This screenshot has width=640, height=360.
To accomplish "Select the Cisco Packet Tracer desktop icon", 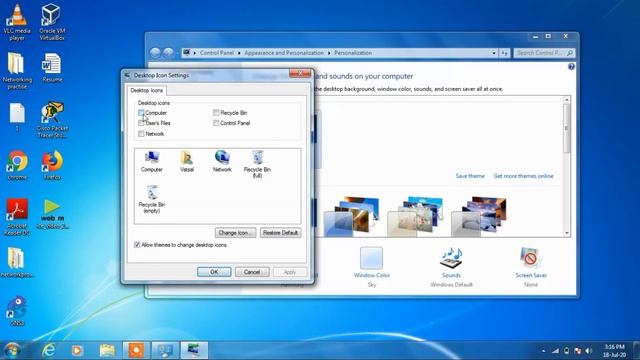I will pos(52,120).
